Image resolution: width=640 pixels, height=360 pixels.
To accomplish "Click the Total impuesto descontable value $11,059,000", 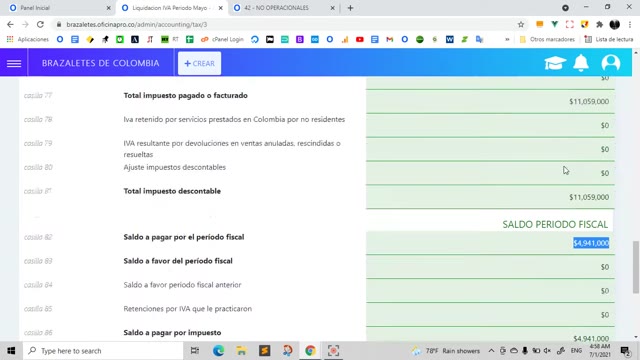I will [x=589, y=197].
